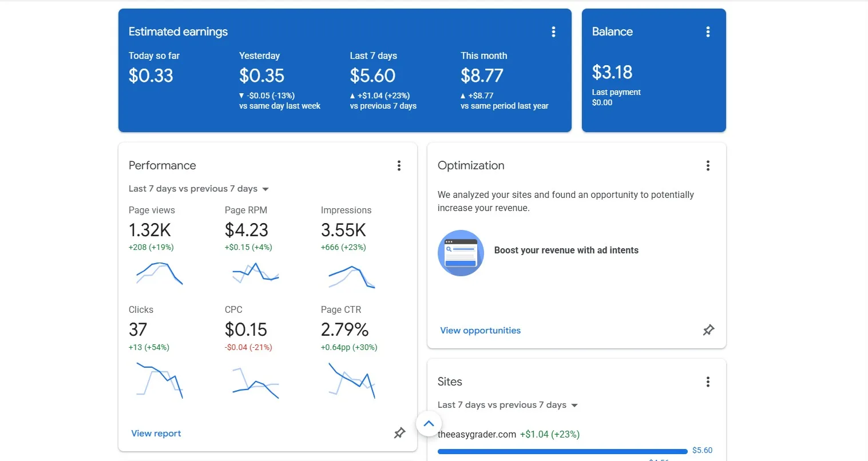Pin the Optimization card

pos(708,330)
